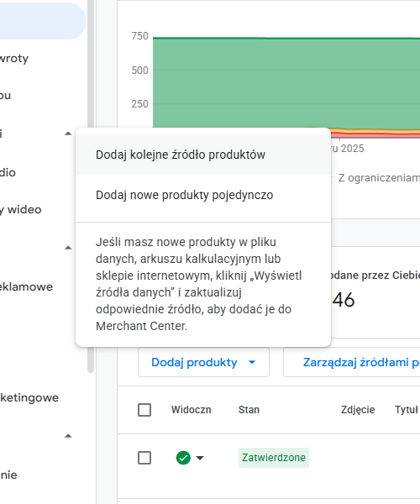The image size is (420, 504).
Task: Open visibility dropdown arrow beside green checkmark
Action: pos(200,458)
